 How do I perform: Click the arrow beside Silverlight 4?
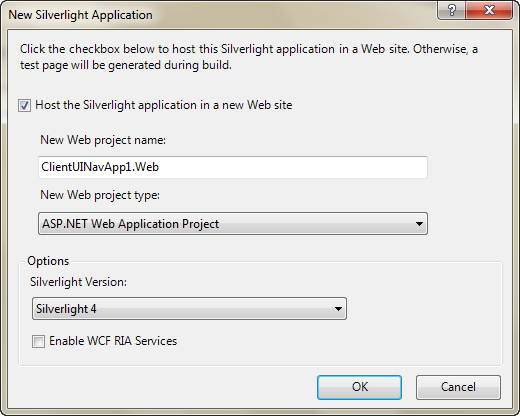[x=338, y=309]
